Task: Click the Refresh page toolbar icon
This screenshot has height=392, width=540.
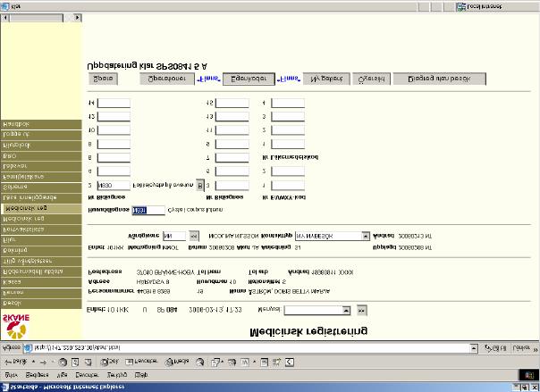Action: click(75, 362)
